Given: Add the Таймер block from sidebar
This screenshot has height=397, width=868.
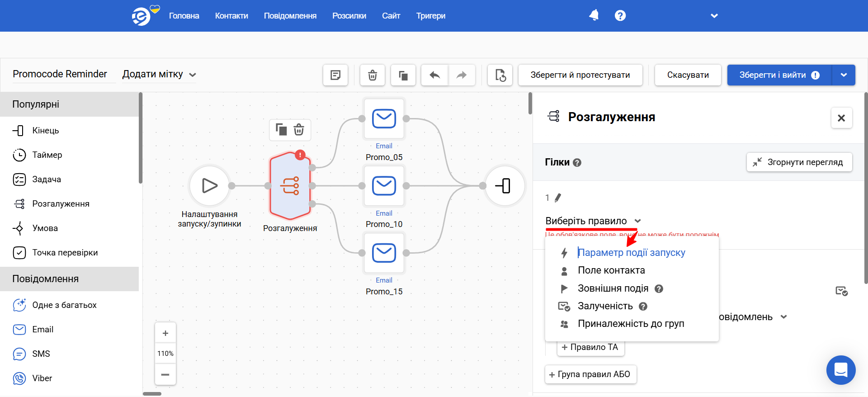Looking at the screenshot, I should click(x=47, y=155).
